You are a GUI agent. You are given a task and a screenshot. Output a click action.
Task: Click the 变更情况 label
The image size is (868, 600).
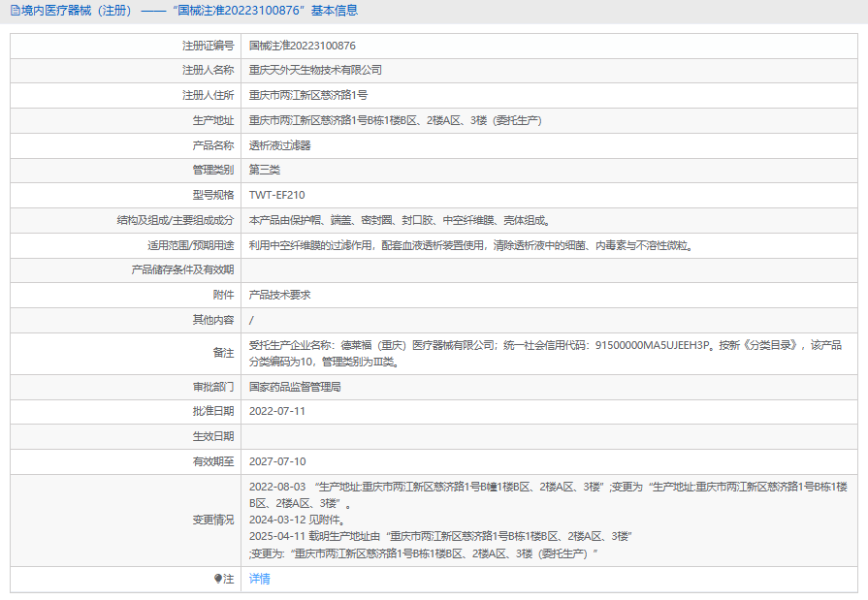(213, 521)
